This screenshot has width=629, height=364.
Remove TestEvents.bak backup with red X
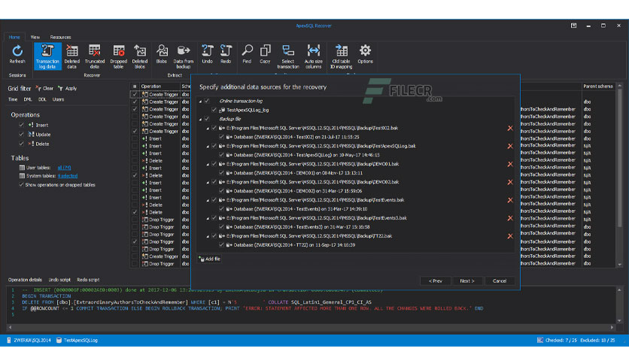pyautogui.click(x=510, y=200)
